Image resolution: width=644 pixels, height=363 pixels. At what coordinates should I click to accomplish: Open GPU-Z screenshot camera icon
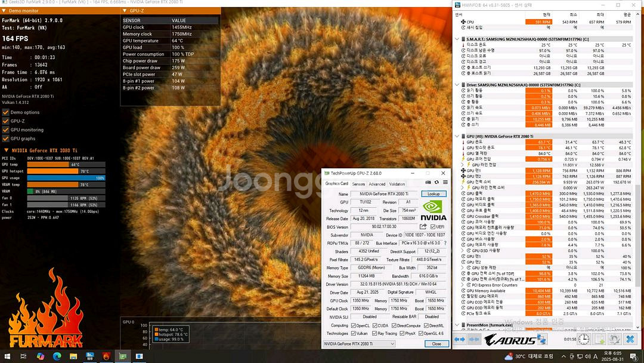pos(428,183)
